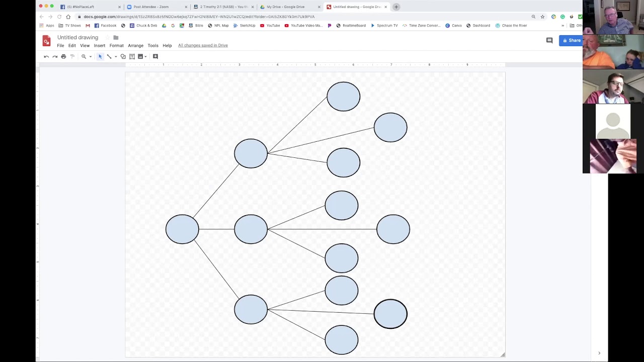Open the Insert menu
The height and width of the screenshot is (362, 644).
(x=99, y=45)
